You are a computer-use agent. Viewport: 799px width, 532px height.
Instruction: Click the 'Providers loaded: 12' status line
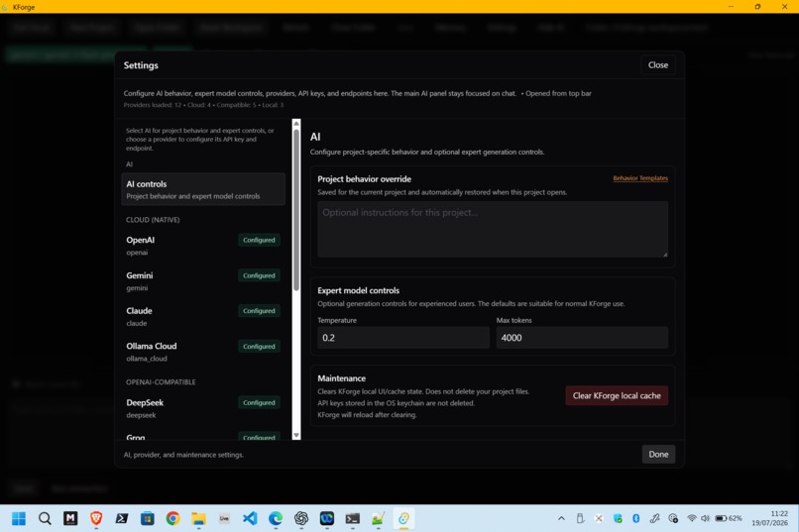pyautogui.click(x=203, y=105)
